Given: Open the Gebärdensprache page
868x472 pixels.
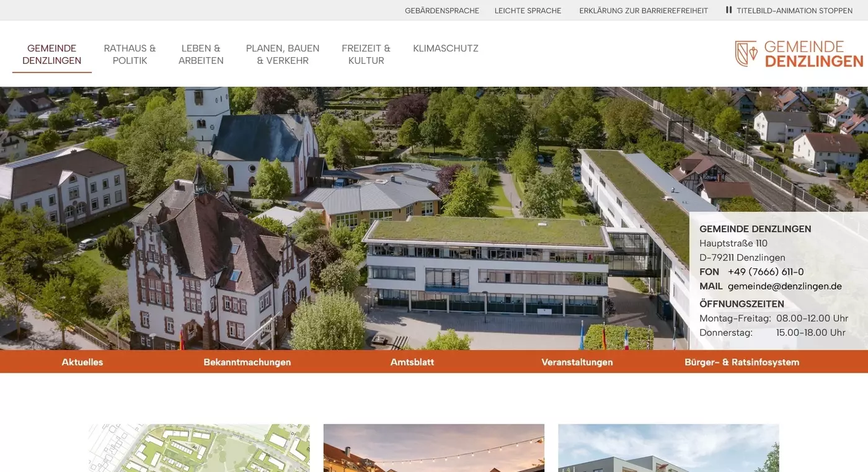Looking at the screenshot, I should point(442,10).
